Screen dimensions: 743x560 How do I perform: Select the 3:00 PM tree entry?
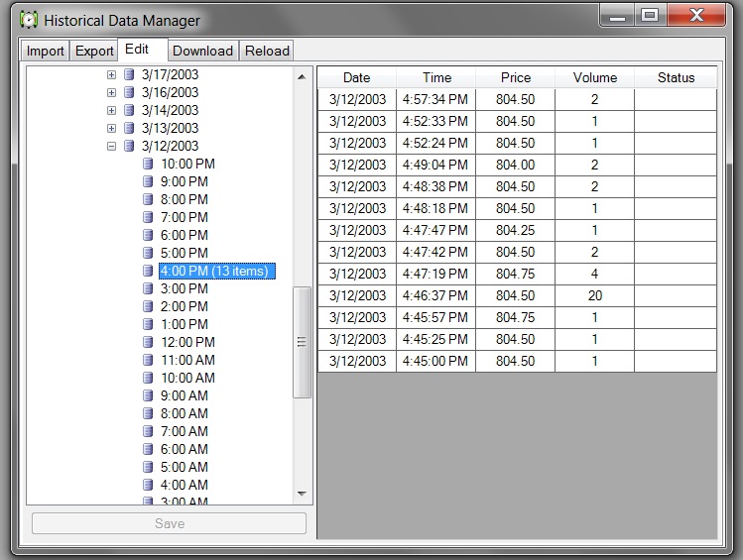(184, 288)
